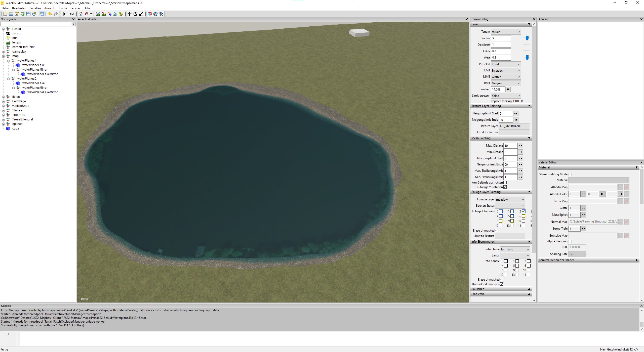Select the rotate tool icon
This screenshot has height=352, width=644.
135,14
